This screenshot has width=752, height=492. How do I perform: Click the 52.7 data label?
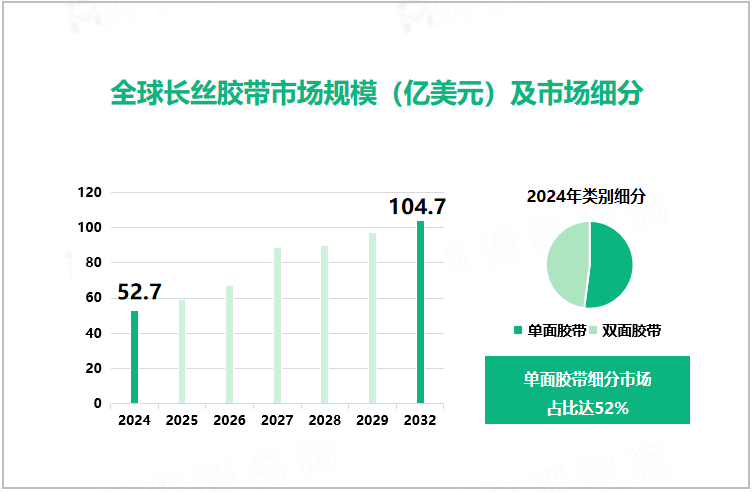click(139, 292)
